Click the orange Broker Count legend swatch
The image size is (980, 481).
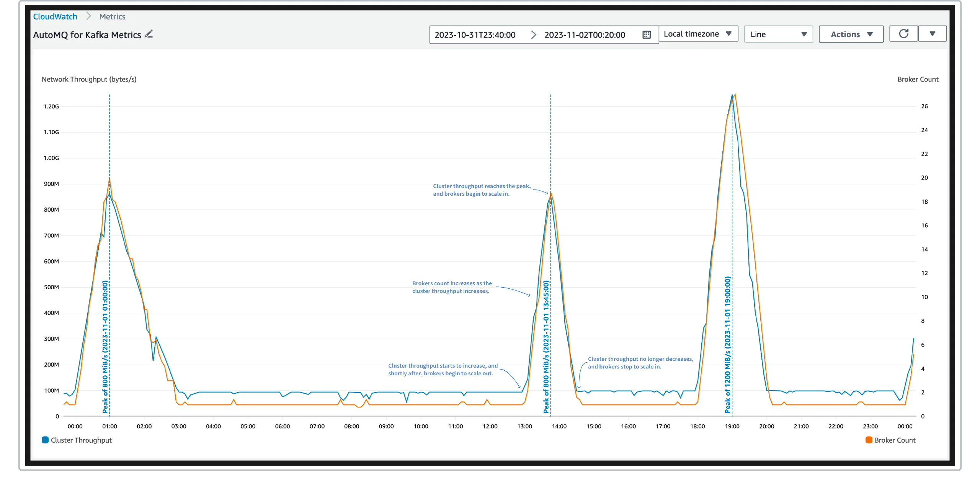coord(869,440)
